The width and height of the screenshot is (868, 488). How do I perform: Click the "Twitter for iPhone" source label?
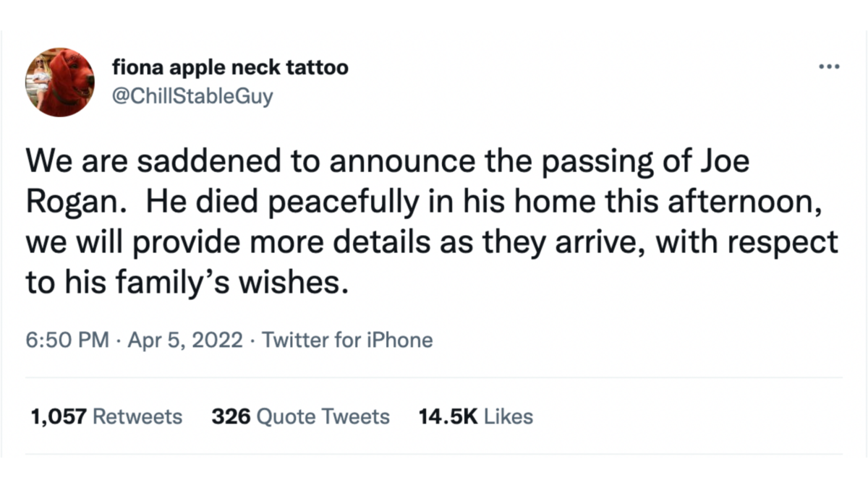point(347,340)
